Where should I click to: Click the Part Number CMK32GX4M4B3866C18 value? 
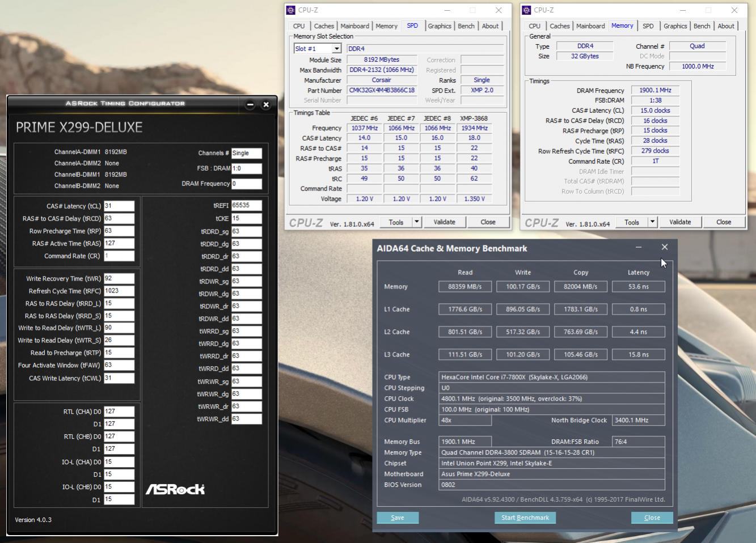coord(382,90)
